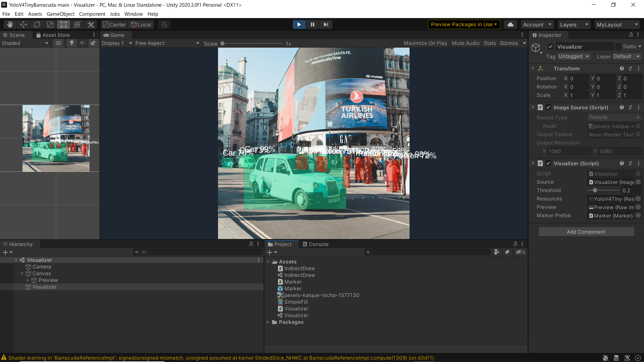The image size is (644, 362).
Task: Toggle the Visualizer GameObject active checkbox
Action: click(550, 47)
